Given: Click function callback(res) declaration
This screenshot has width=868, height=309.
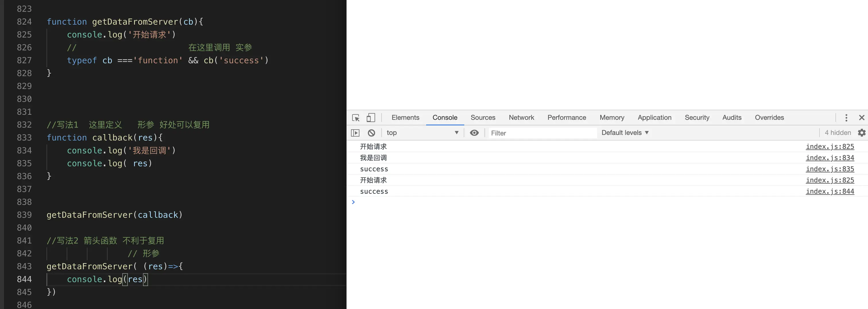Looking at the screenshot, I should pos(104,137).
